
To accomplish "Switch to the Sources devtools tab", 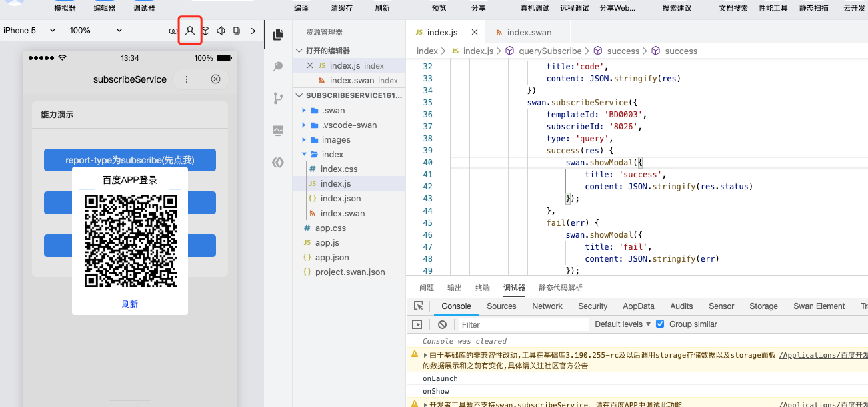I will [501, 306].
